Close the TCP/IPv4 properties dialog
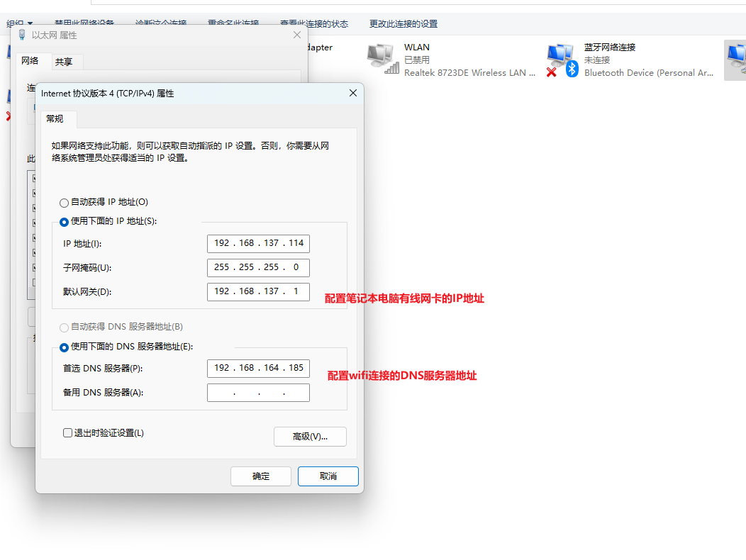The image size is (746, 560). [x=352, y=93]
